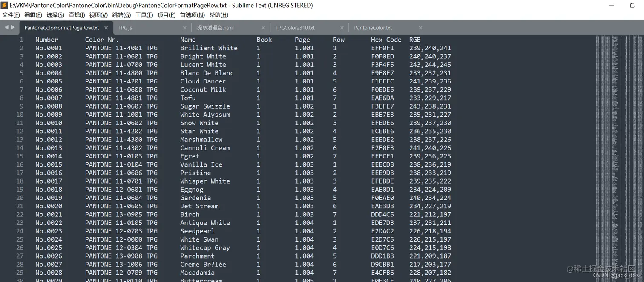Click 'No.0010' text
Screen dimensions: 644x282
pyautogui.click(x=49, y=123)
